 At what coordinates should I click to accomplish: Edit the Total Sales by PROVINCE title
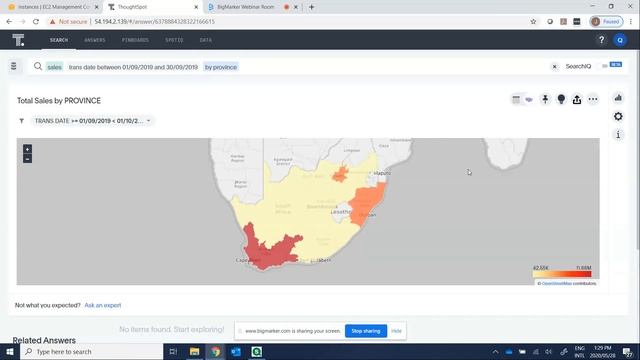coord(59,101)
